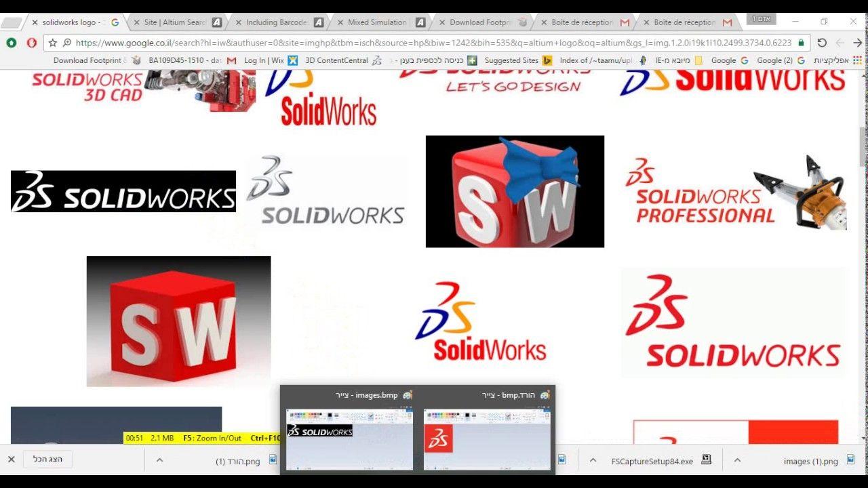Open the SOLIDWORKS PROFESSIONAL image result

[734, 191]
